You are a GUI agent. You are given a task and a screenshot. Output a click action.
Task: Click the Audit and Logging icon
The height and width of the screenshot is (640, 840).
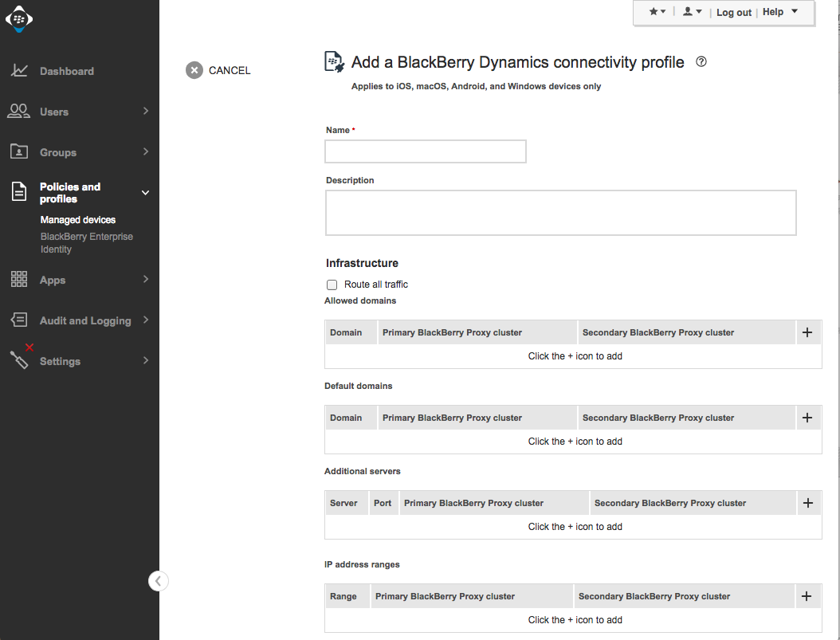(19, 320)
